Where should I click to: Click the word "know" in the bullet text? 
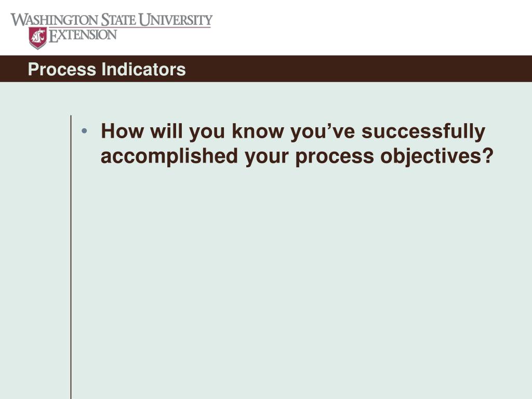[258, 131]
